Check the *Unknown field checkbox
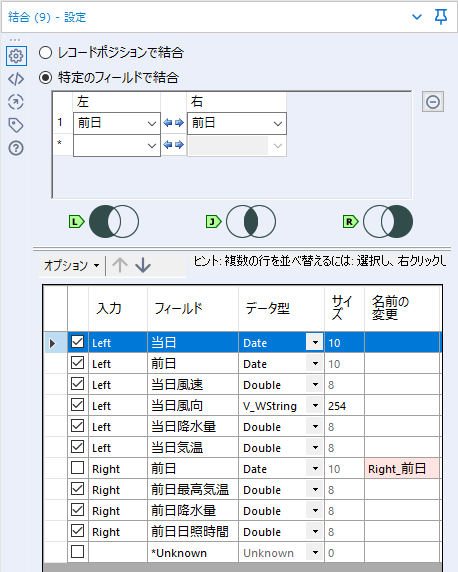Screen dimensions: 458x572 click(x=77, y=552)
